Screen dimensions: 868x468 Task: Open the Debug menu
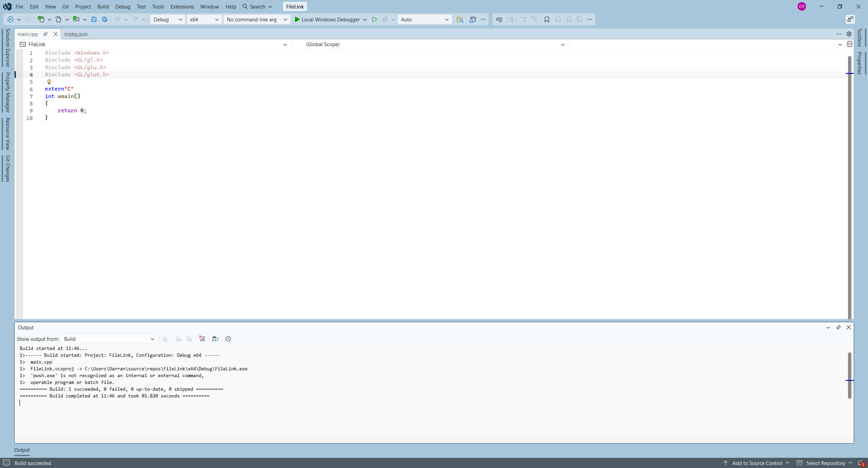tap(123, 6)
